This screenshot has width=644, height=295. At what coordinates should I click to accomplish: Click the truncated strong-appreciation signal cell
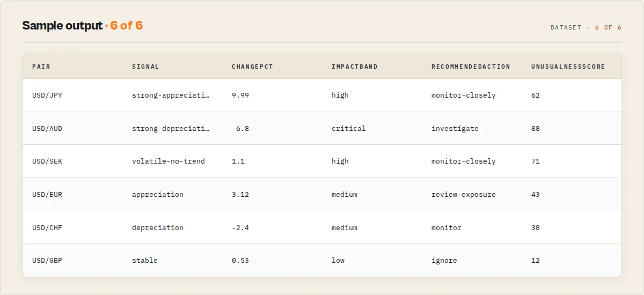click(x=171, y=95)
